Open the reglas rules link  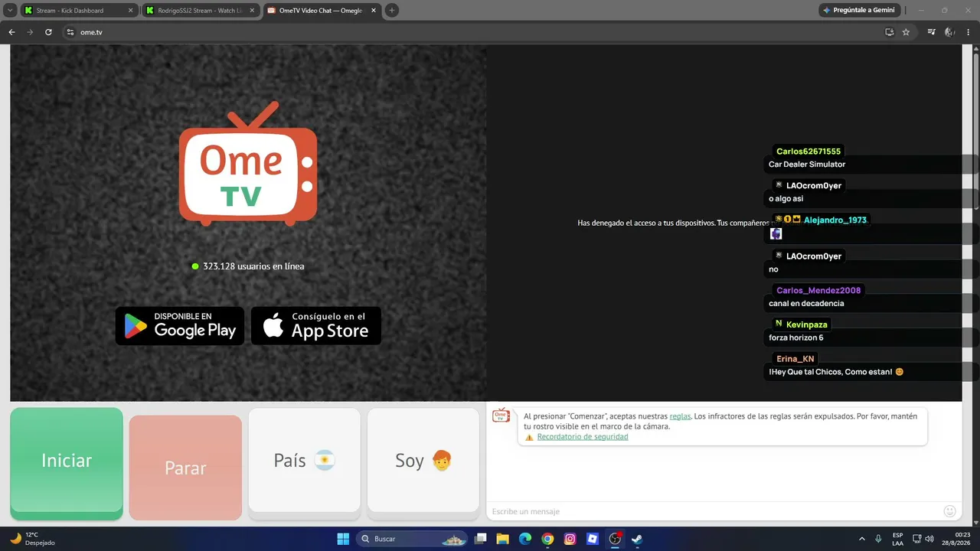pos(680,416)
